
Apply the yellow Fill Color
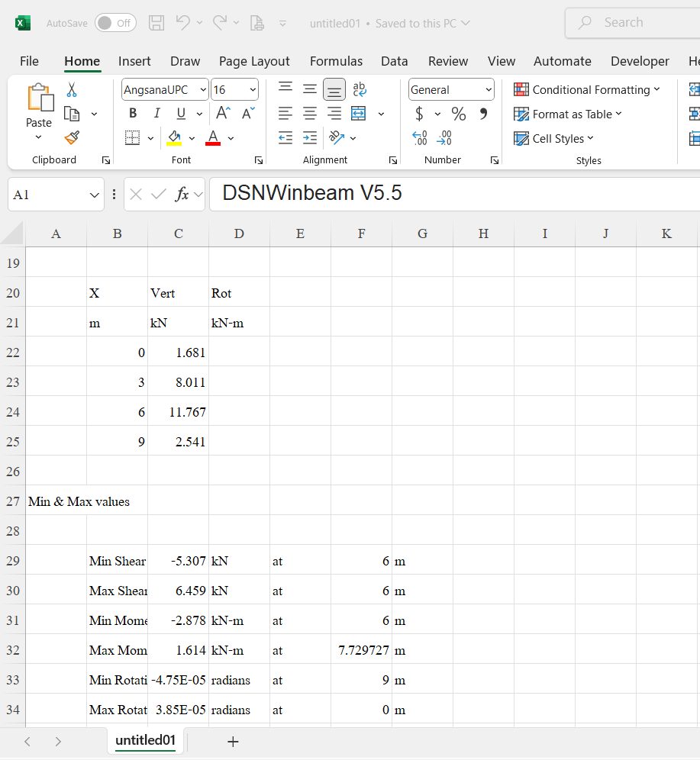coord(174,138)
